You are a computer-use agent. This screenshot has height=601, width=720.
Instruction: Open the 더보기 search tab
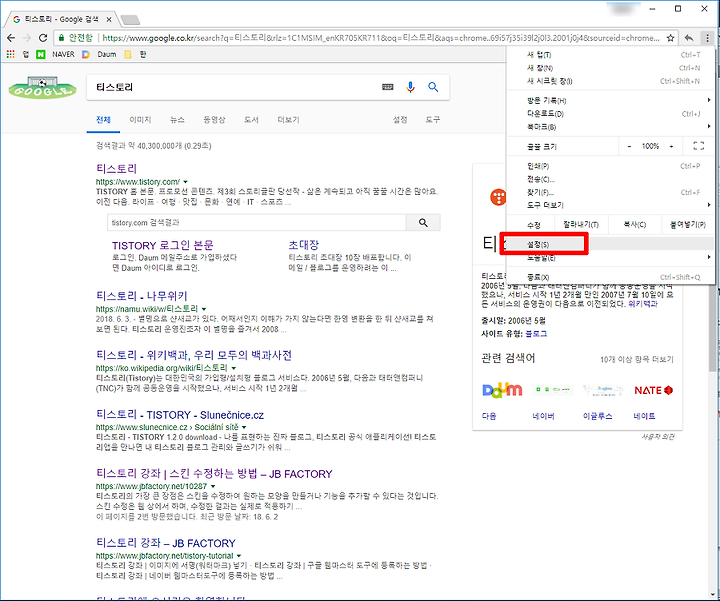click(288, 119)
